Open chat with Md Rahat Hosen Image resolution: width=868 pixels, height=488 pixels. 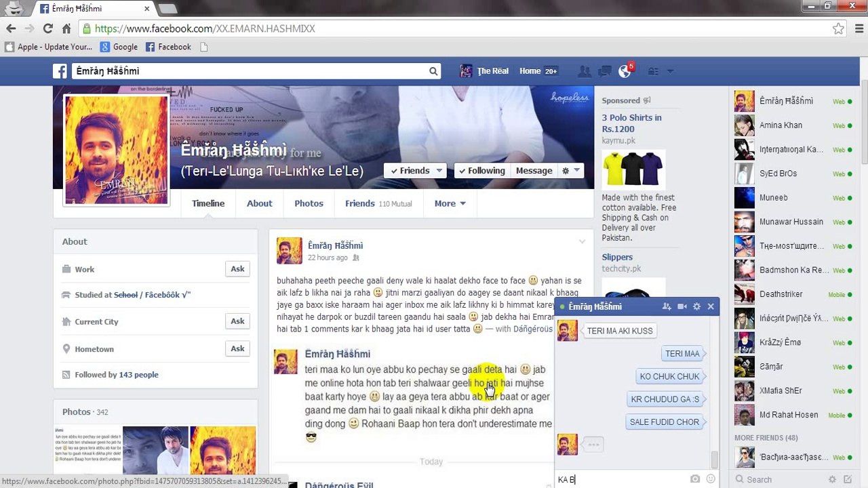coord(793,415)
